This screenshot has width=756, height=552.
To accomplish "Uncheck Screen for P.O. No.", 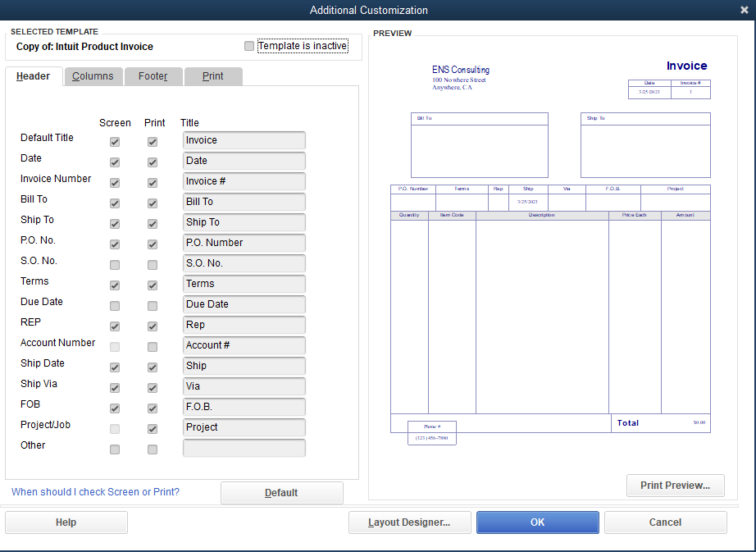I will pos(115,244).
